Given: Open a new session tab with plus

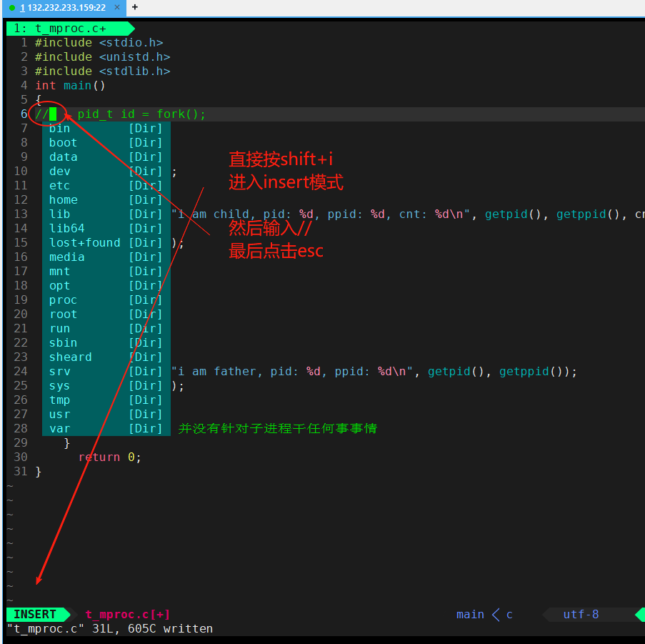Looking at the screenshot, I should click(134, 7).
